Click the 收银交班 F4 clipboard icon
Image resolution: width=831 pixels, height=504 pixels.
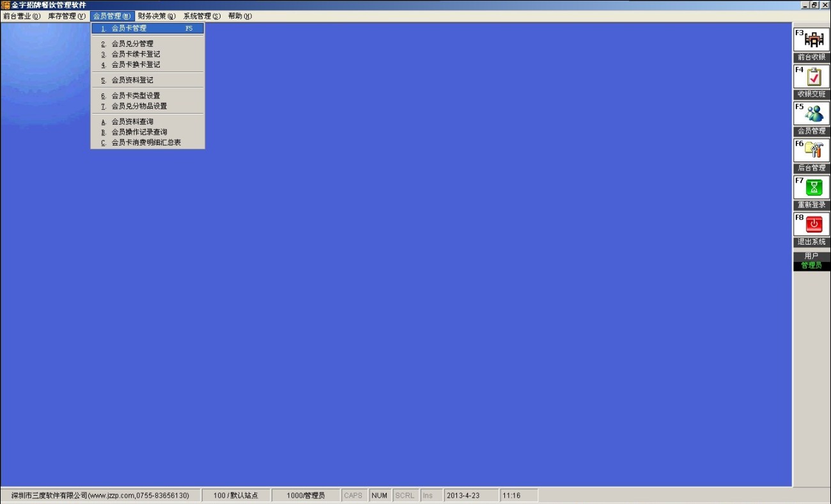coord(811,77)
